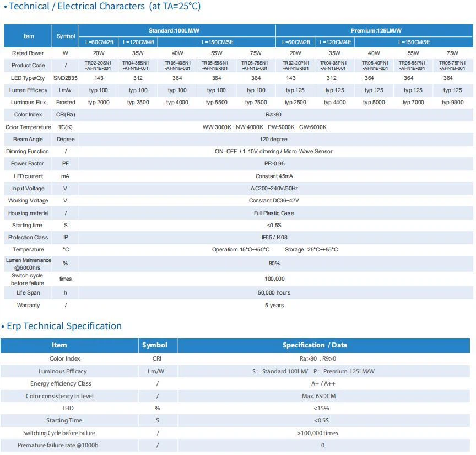476x455 pixels.
Task: Click the Technical / Electrical Characters heading
Action: (102, 7)
